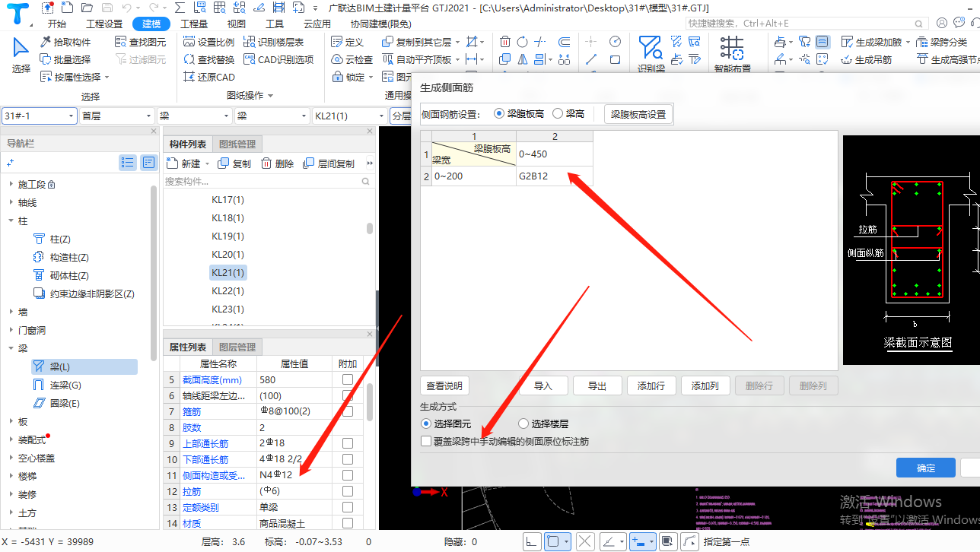Switch to the 图层管理 tab

pos(237,347)
